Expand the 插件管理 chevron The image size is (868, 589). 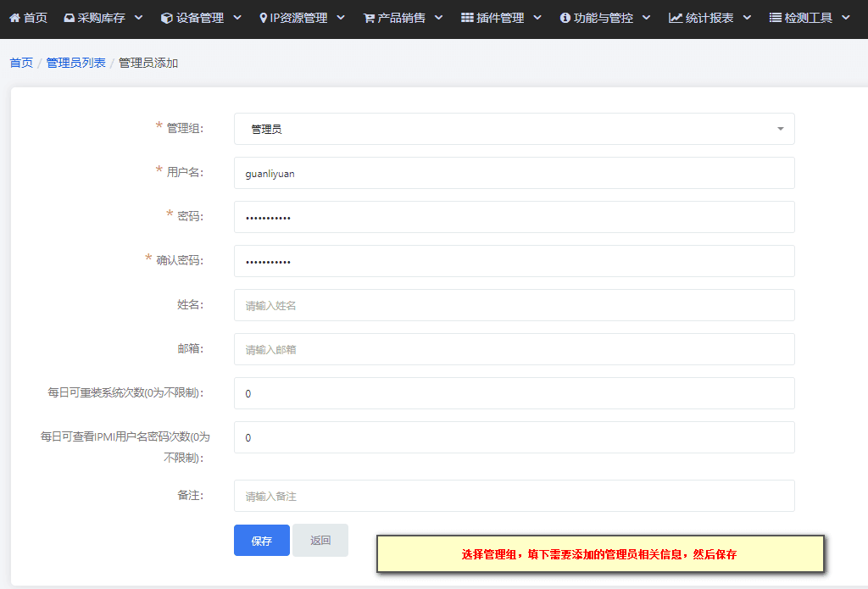pos(537,18)
